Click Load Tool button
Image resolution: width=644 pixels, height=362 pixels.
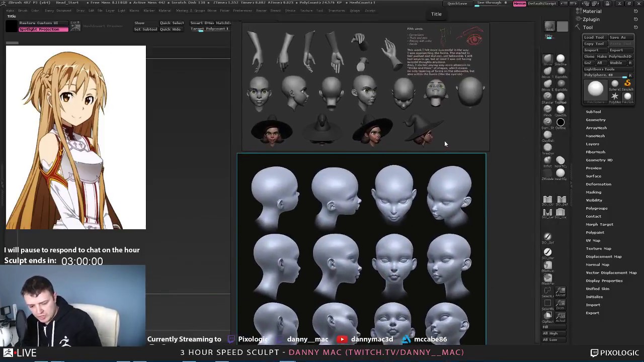pos(595,37)
